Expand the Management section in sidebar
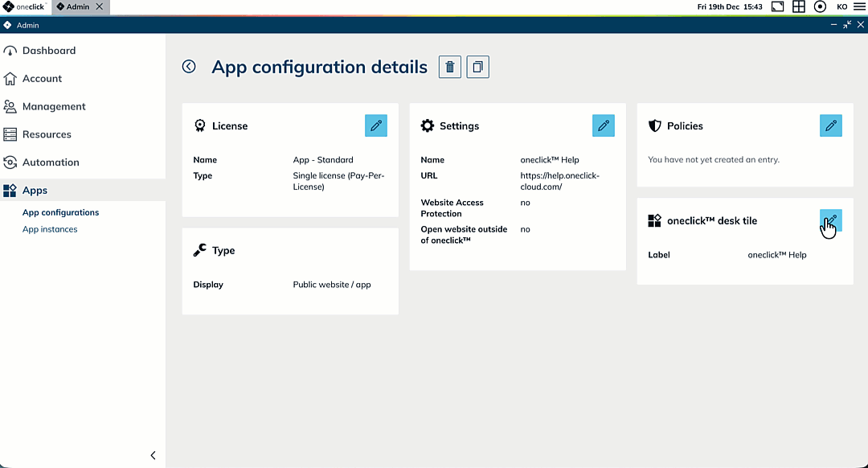868x468 pixels. 53,106
